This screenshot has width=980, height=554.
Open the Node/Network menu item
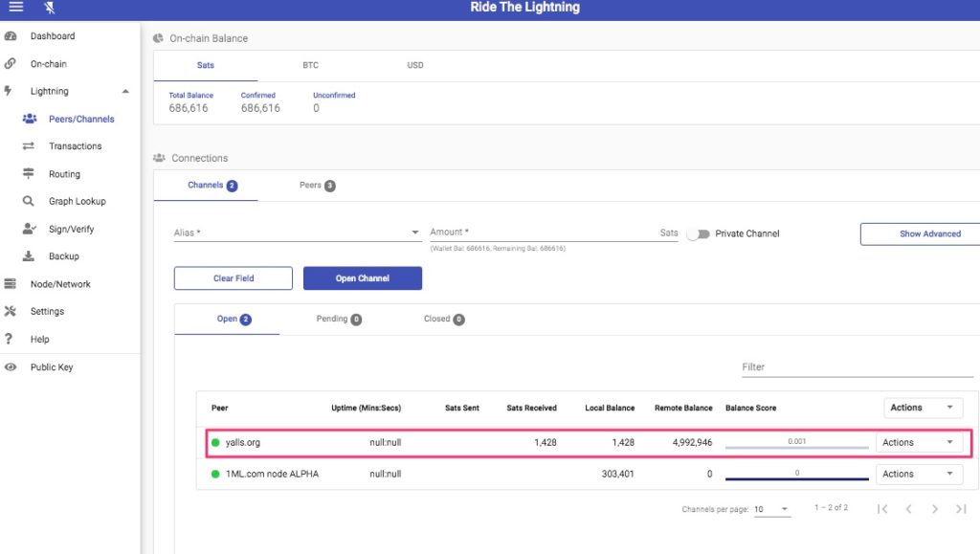point(60,284)
